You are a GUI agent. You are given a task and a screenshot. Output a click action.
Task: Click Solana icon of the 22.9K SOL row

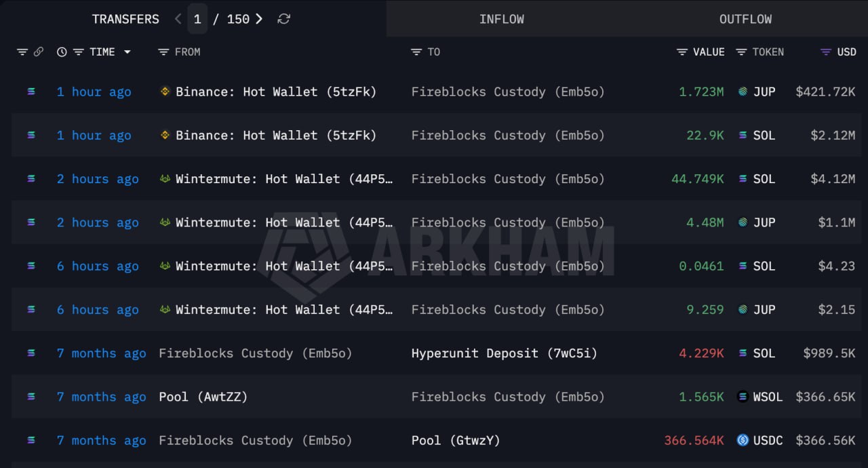coord(31,135)
